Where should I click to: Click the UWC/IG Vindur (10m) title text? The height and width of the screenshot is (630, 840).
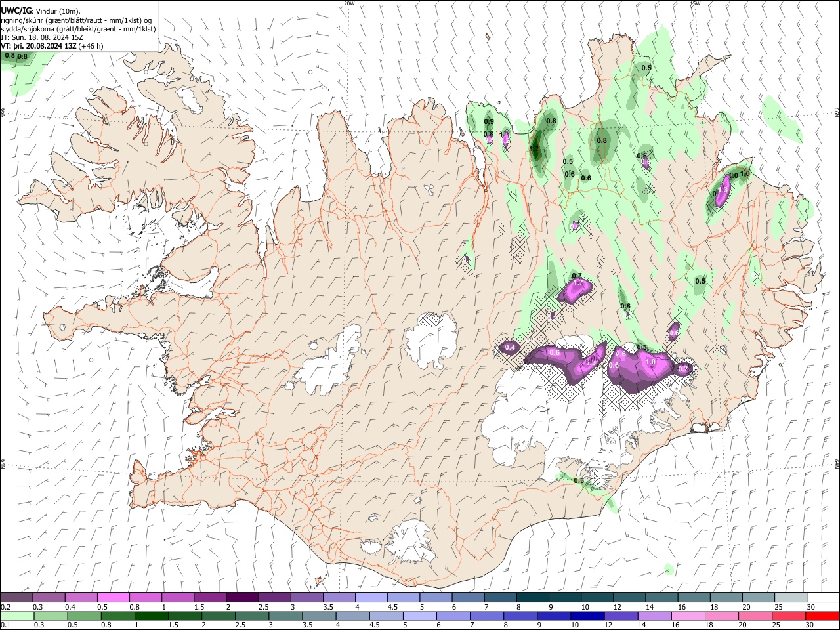tap(41, 10)
